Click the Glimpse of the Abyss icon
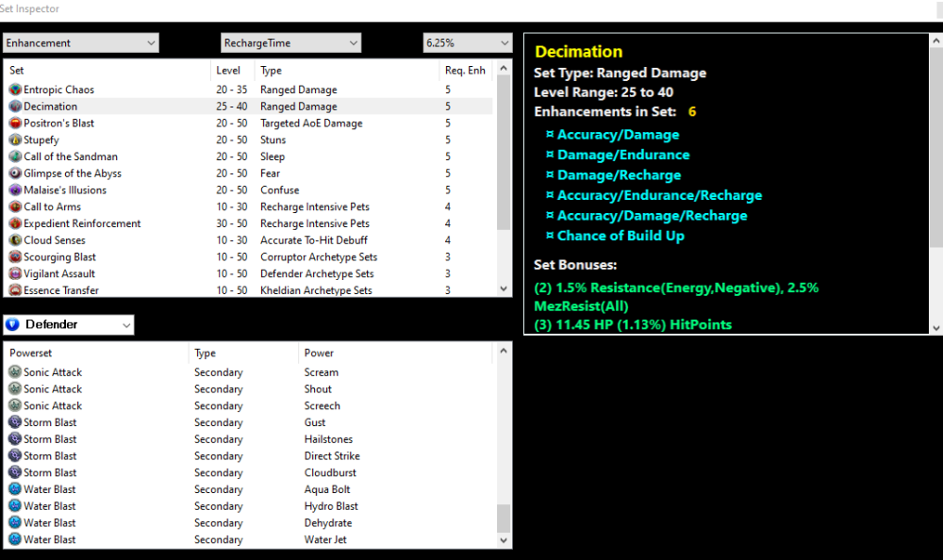The width and height of the screenshot is (943, 560). coord(15,173)
